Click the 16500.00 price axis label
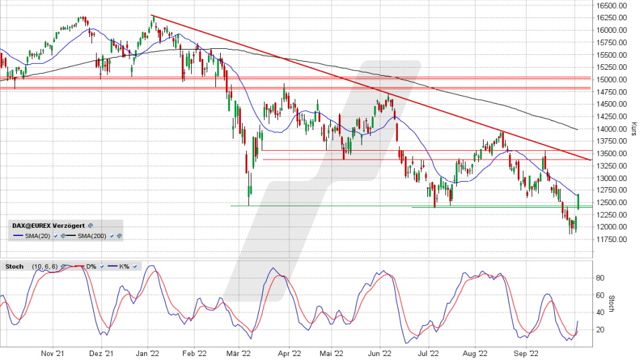The width and height of the screenshot is (644, 362). click(612, 5)
